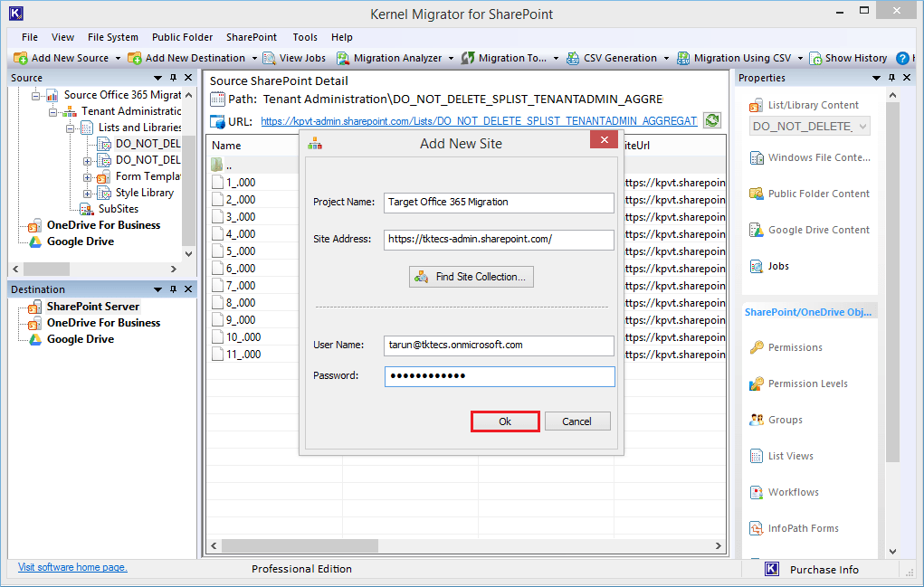Close the Destination panel

coord(188,289)
